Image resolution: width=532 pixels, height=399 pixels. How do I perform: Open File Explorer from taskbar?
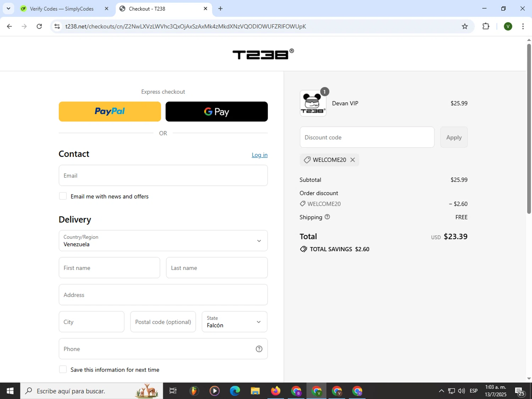pos(255,391)
